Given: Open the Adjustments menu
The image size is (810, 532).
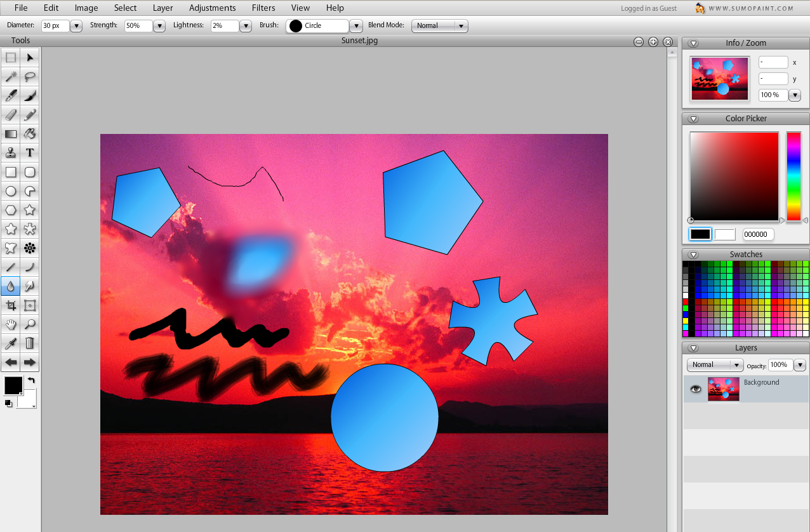Looking at the screenshot, I should click(x=212, y=8).
